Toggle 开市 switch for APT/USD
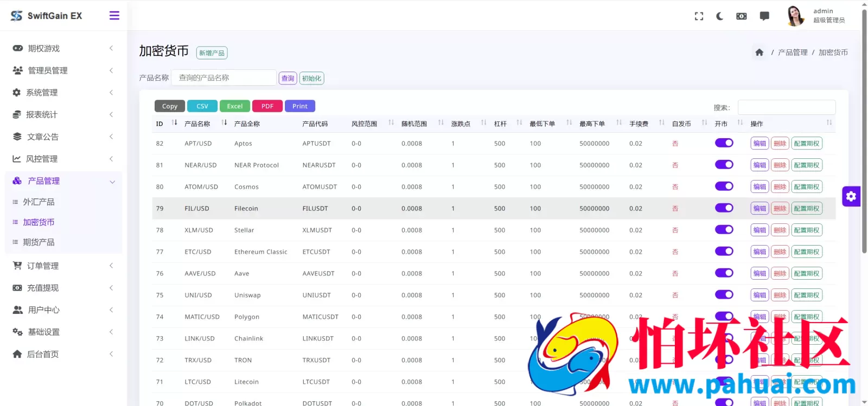Viewport: 868px width, 406px height. click(x=724, y=143)
